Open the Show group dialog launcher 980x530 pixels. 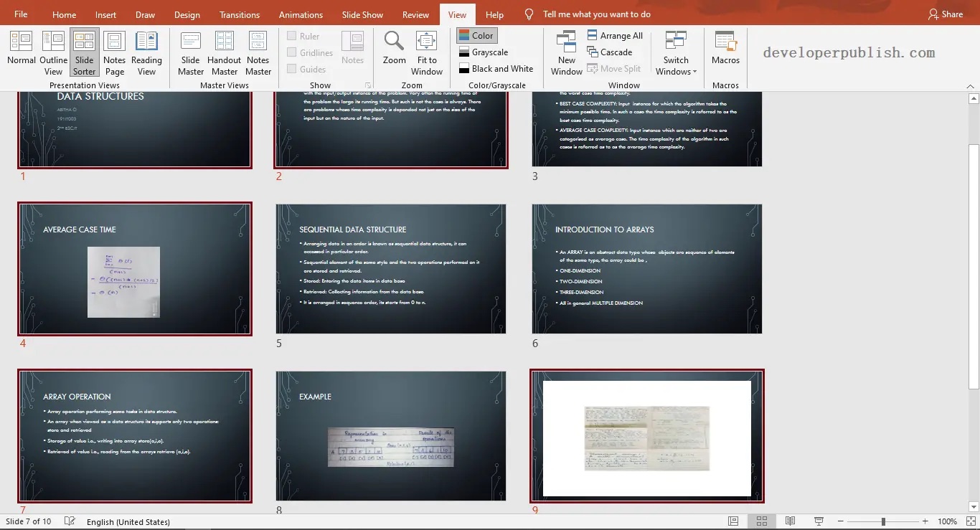tap(368, 85)
